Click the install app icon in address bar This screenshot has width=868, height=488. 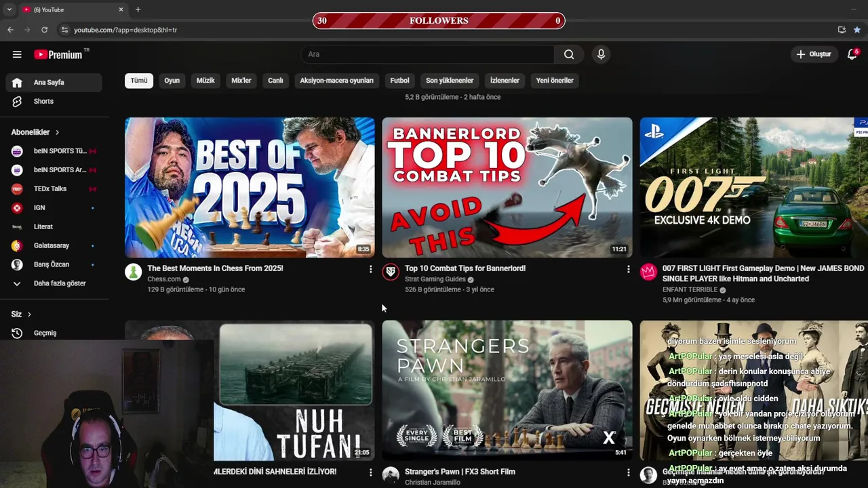tap(842, 30)
